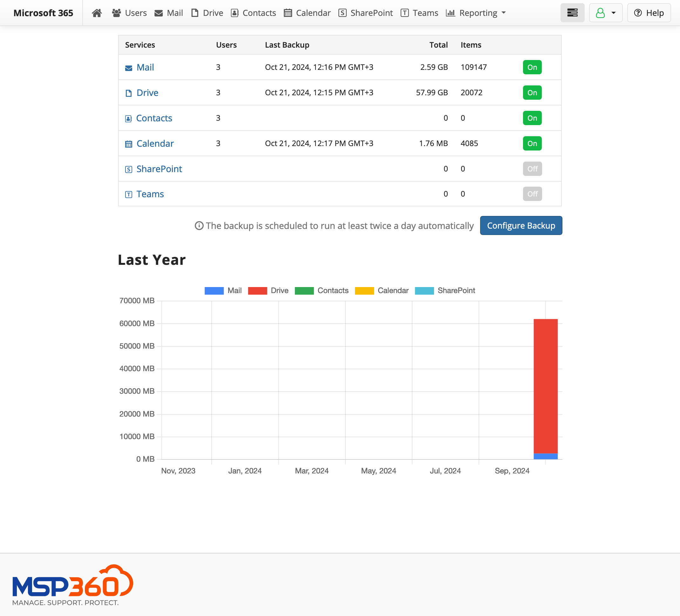Click the S icon in SharePoint row
Image resolution: width=680 pixels, height=616 pixels.
pyautogui.click(x=128, y=170)
